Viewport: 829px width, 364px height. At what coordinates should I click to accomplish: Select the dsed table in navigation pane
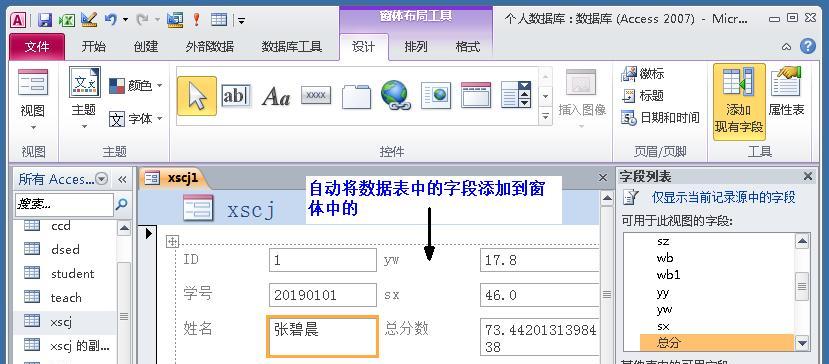[66, 249]
